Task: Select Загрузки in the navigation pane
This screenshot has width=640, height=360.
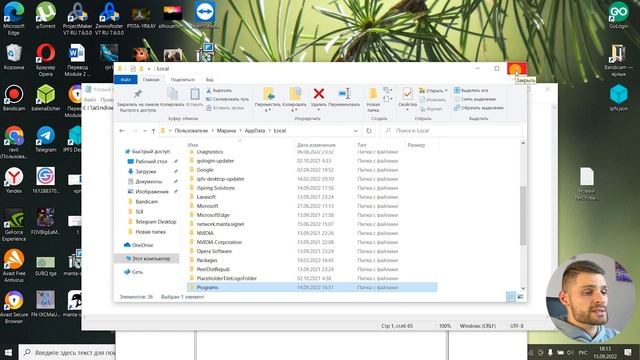Action: [x=146, y=171]
